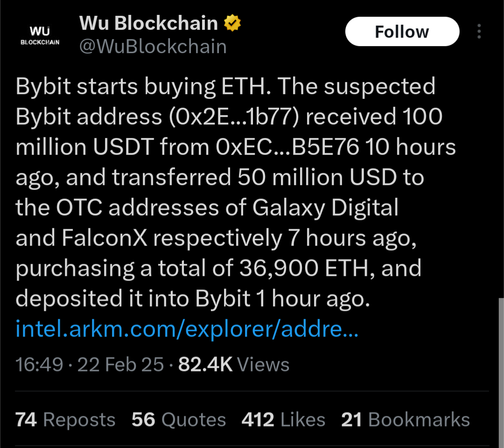Open the intel.arkm.com explorer link
Image resolution: width=504 pixels, height=448 pixels.
(187, 329)
